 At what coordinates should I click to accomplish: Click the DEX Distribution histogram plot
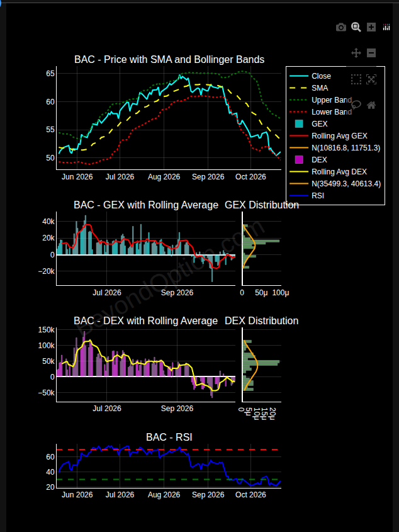pyautogui.click(x=262, y=365)
